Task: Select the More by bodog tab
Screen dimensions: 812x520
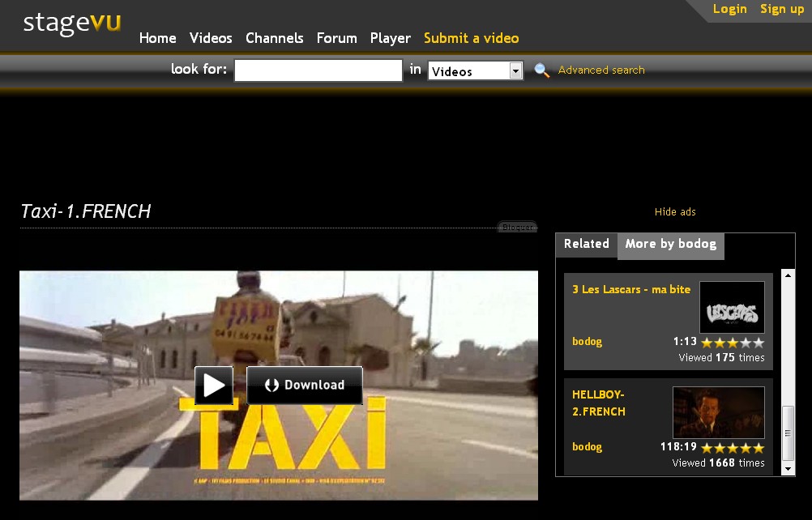Action: coord(671,245)
